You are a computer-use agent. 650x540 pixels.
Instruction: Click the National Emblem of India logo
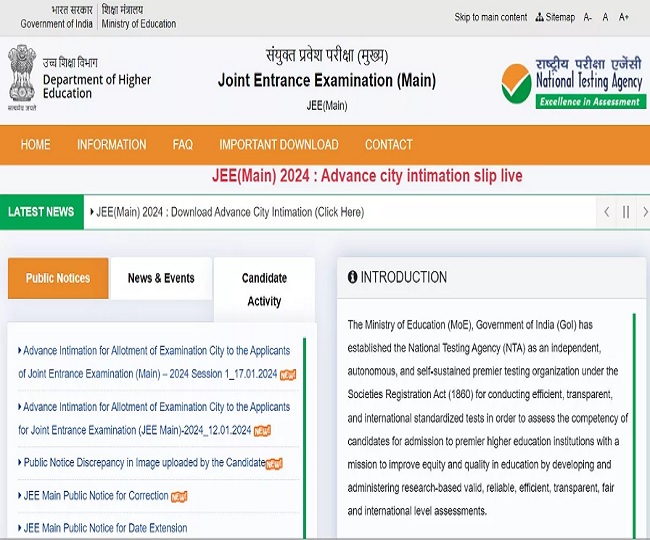tap(22, 77)
